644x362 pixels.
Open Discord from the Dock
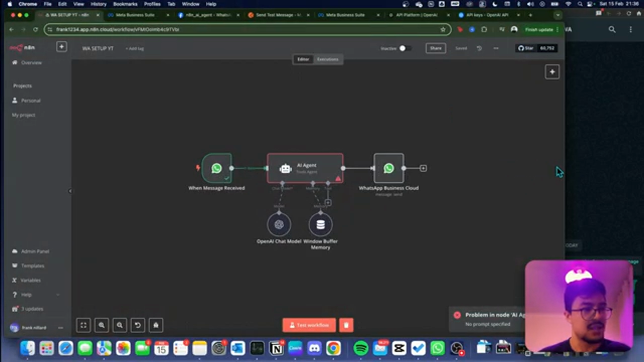(314, 348)
